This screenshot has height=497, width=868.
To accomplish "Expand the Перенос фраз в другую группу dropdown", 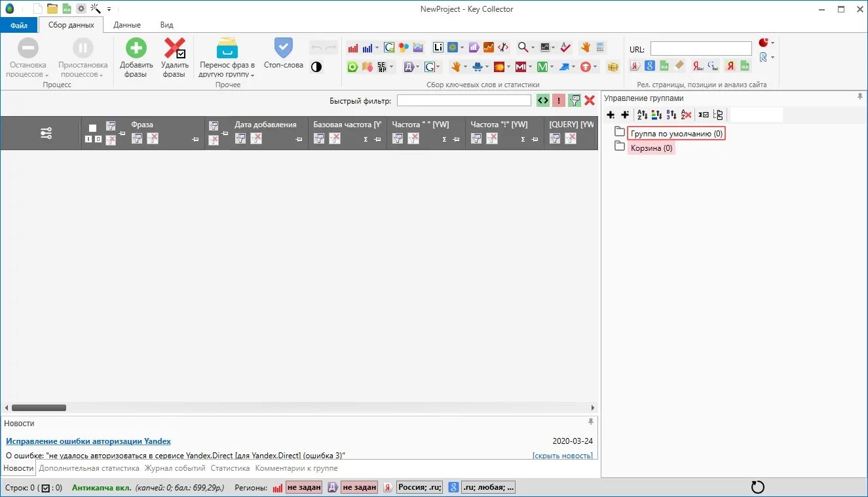I will [x=252, y=75].
